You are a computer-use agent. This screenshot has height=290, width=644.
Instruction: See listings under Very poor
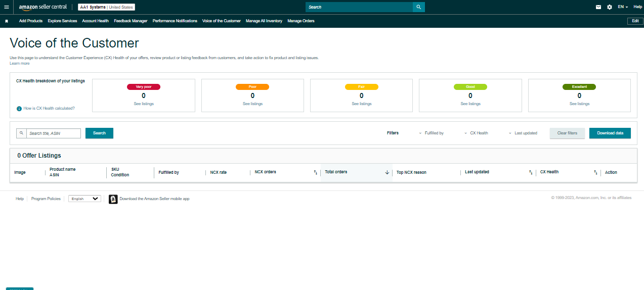(144, 104)
